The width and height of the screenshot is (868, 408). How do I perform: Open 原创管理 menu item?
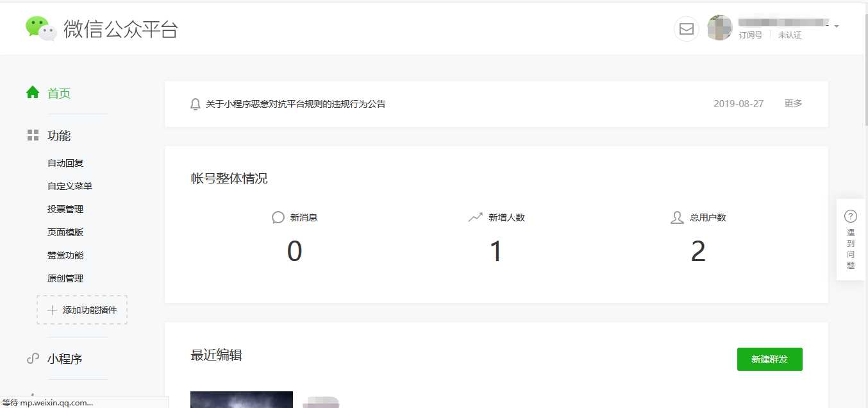point(65,278)
